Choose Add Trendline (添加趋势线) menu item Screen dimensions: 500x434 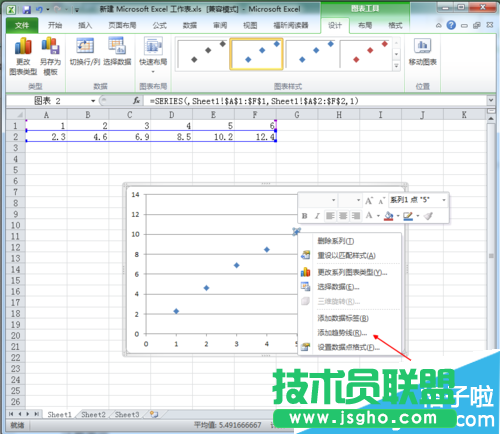[x=350, y=333]
